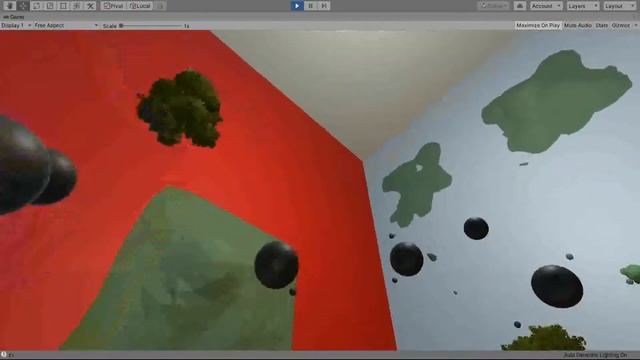Stop play mode with the Play button
This screenshot has width=640, height=360.
click(x=297, y=6)
